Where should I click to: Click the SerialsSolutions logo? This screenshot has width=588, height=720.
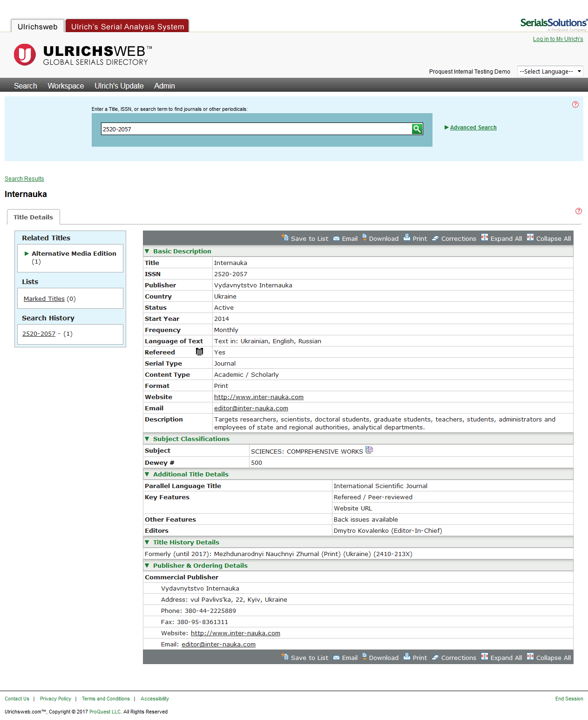click(x=554, y=24)
